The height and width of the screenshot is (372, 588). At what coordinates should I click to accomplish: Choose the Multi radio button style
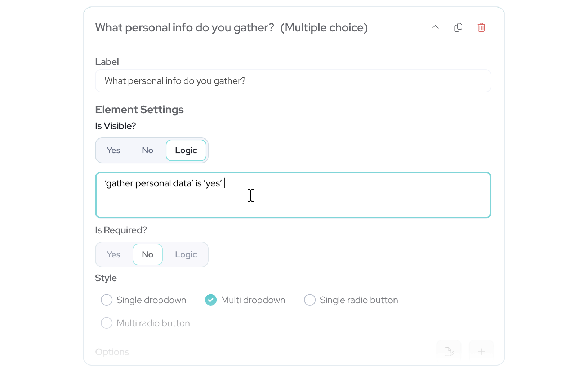[145, 323]
